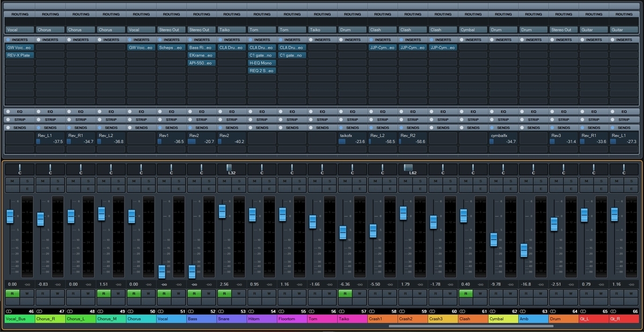Enable write automation on the Gt_L channel
This screenshot has width=644, height=332.
(x=601, y=294)
